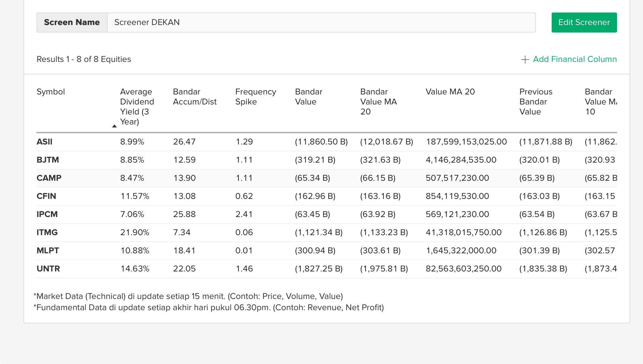
Task: Click BJTM Bandar Value (319.21 B)
Action: point(315,160)
